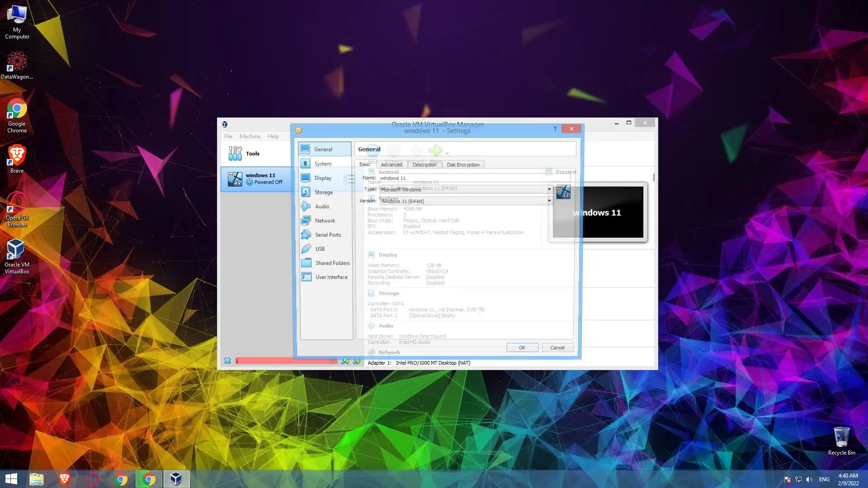
Task: Select the Storage settings category
Action: pos(323,192)
